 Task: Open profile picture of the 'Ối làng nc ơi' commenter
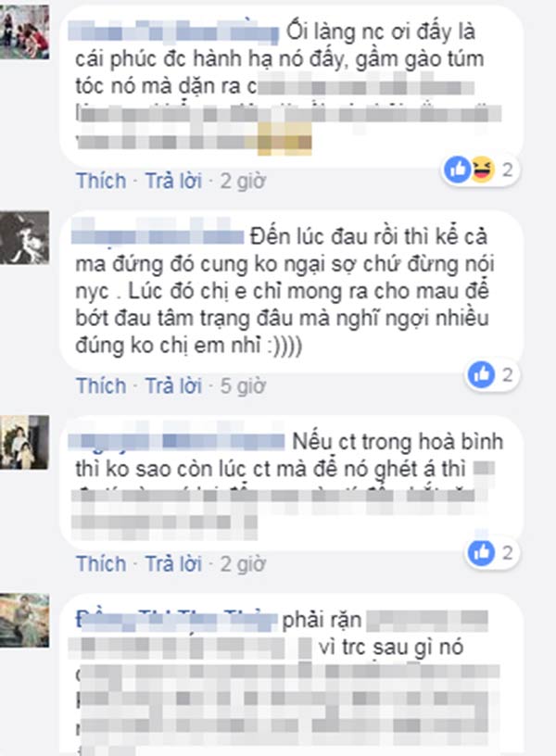pos(25,32)
